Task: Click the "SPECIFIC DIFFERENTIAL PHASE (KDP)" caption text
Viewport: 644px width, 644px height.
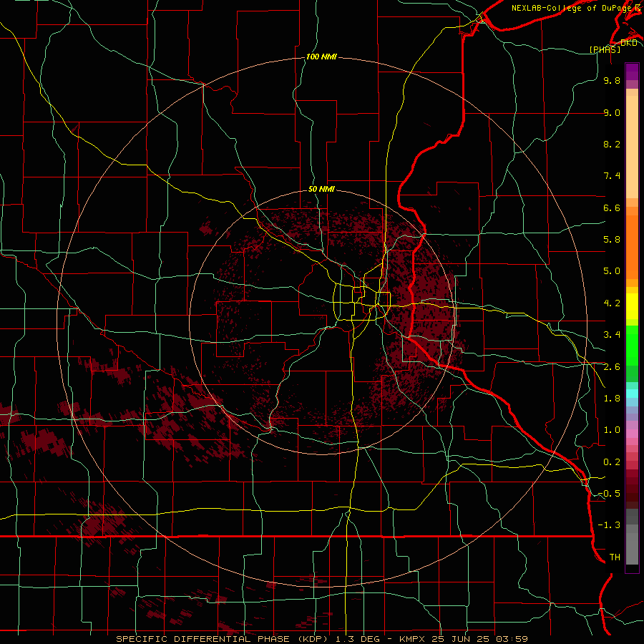Action: point(222,639)
